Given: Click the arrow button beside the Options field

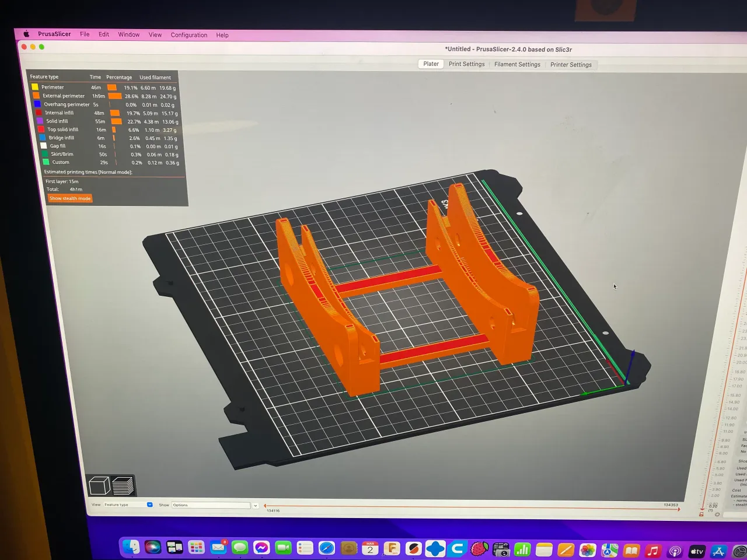Looking at the screenshot, I should (256, 506).
